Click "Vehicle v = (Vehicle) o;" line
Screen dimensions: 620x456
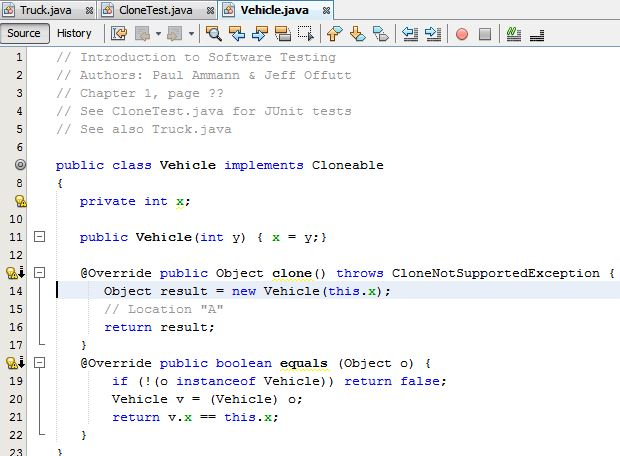coord(207,399)
